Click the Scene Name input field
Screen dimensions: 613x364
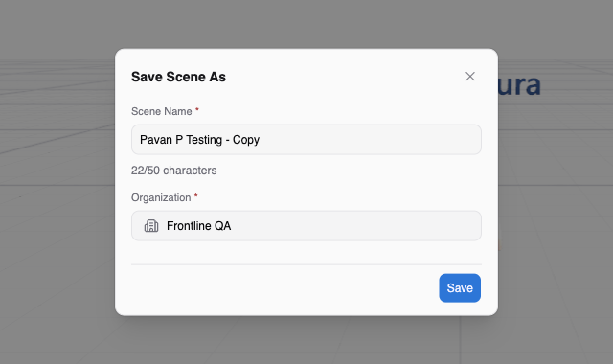point(306,140)
